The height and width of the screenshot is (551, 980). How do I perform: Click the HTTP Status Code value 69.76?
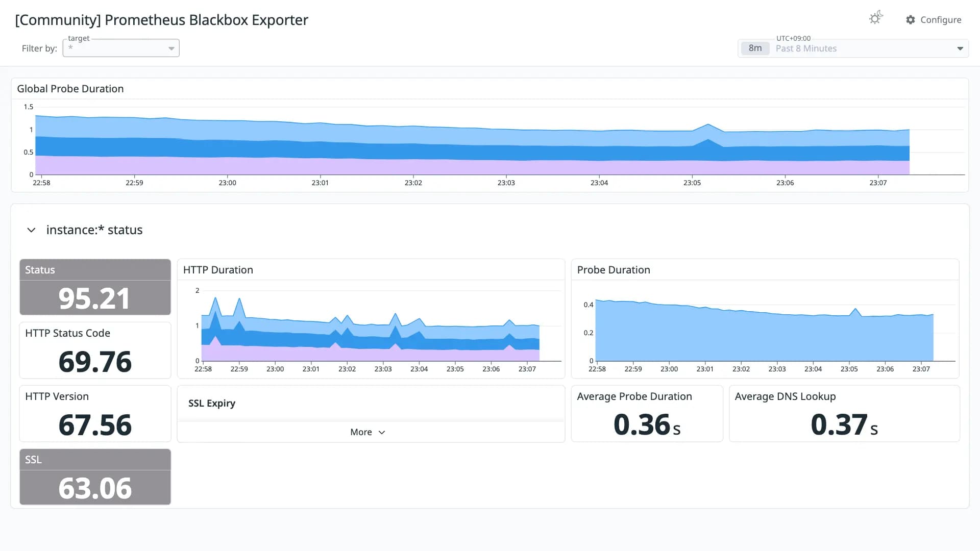95,362
